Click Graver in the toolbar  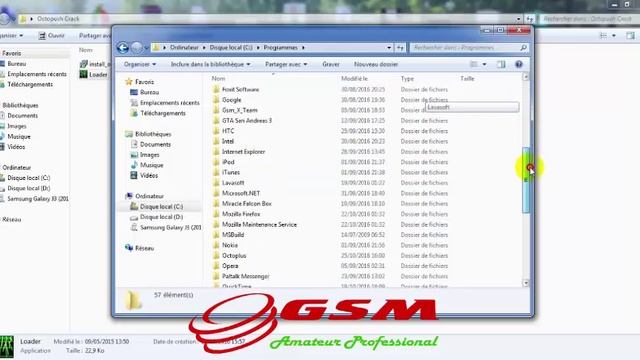331,64
